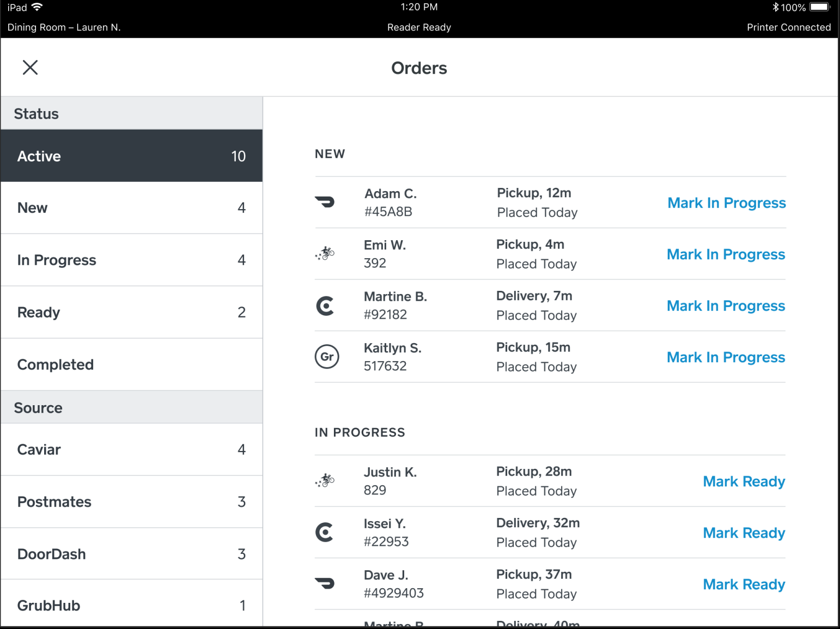Tap the battery icon in status bar
Screen dimensions: 840x629
pyautogui.click(x=819, y=7)
